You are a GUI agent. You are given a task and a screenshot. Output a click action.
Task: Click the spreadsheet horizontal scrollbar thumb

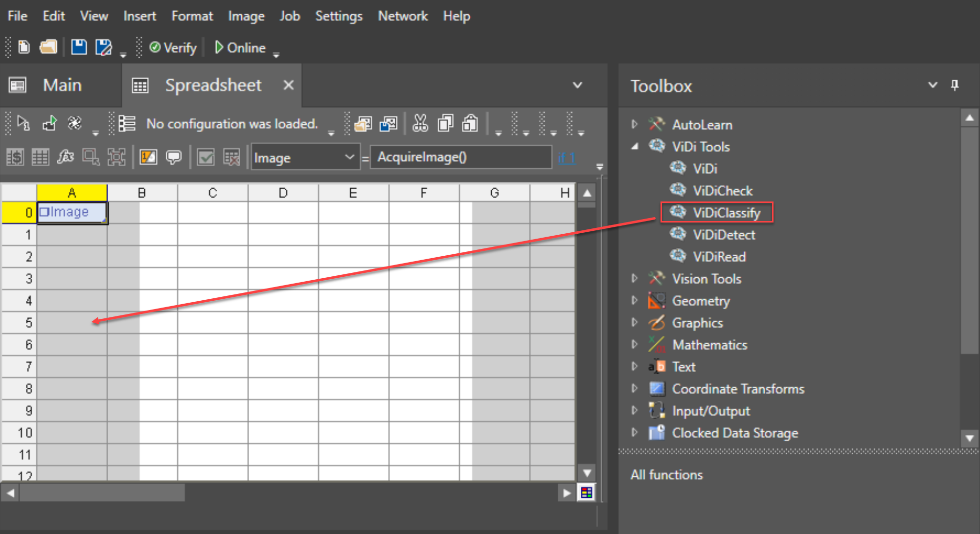point(102,493)
